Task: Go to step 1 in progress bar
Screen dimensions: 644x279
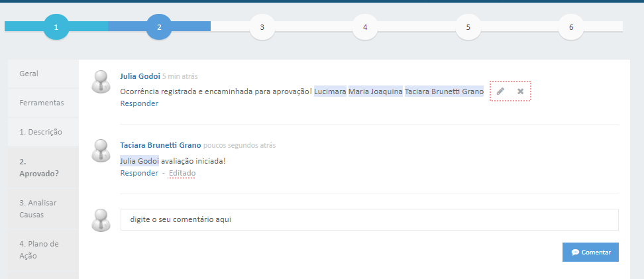Action: point(56,27)
